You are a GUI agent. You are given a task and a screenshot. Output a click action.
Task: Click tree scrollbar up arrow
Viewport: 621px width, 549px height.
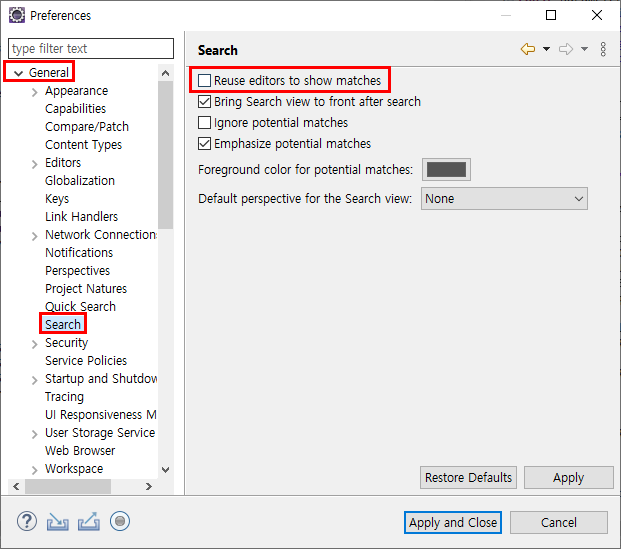166,73
